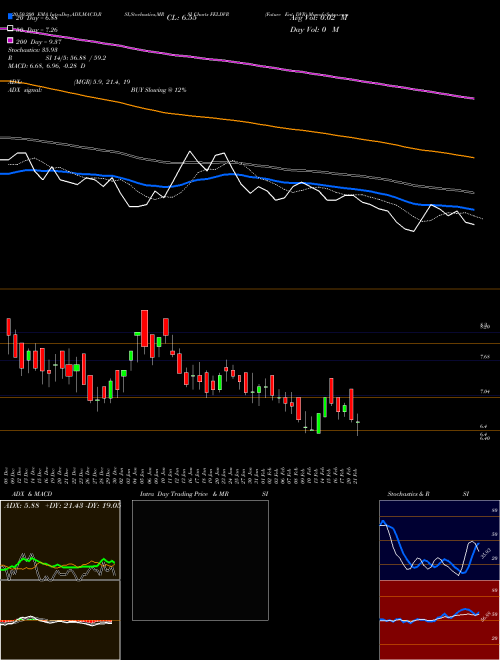500x660 pixels.
Task: Click the 'CL: 6.55' closing price text
Action: coord(181,18)
